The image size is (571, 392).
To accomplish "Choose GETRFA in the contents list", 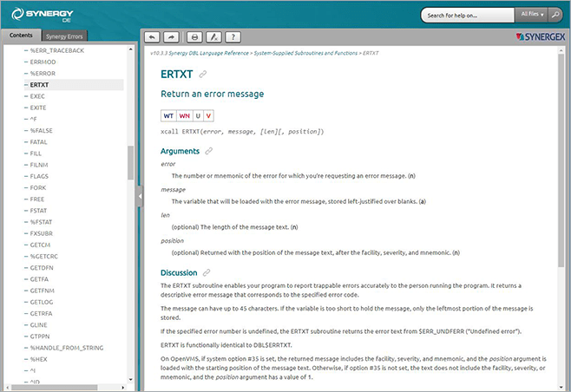I will (x=41, y=313).
